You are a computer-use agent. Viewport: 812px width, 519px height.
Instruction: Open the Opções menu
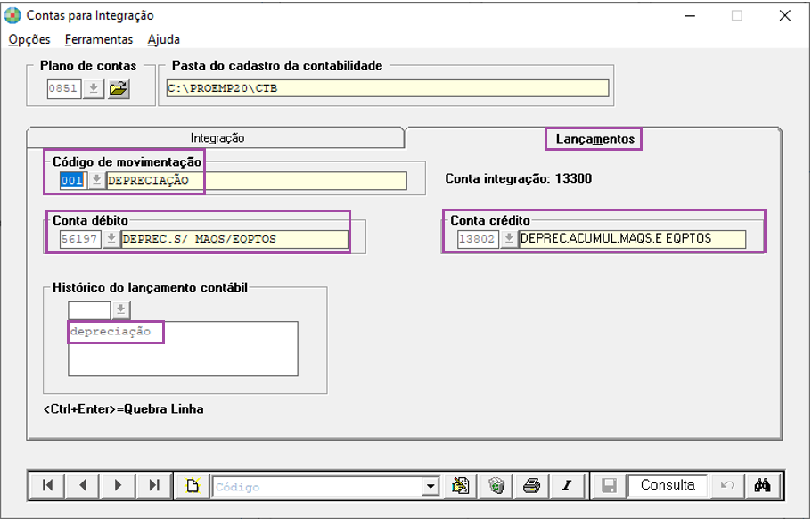coord(29,39)
